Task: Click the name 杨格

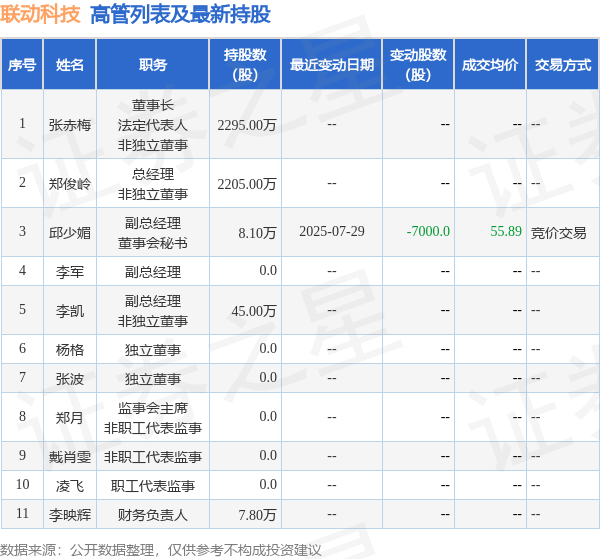Action: tap(70, 350)
